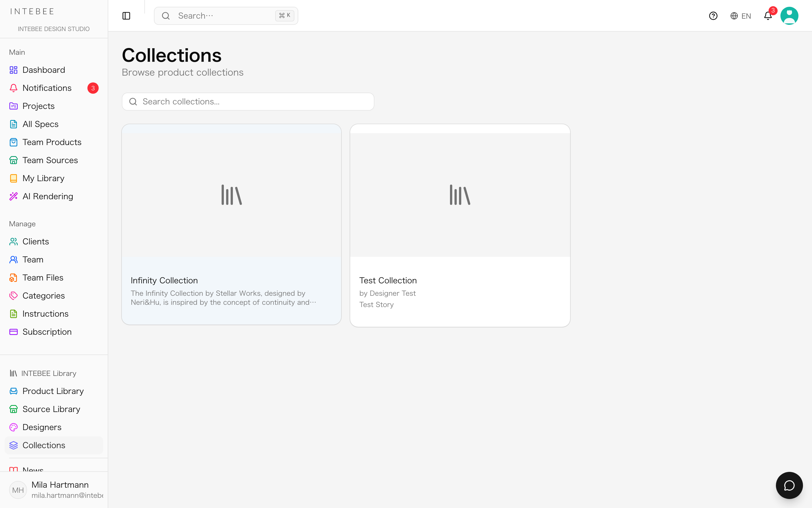Click the Clients people icon
The width and height of the screenshot is (812, 508).
14,242
